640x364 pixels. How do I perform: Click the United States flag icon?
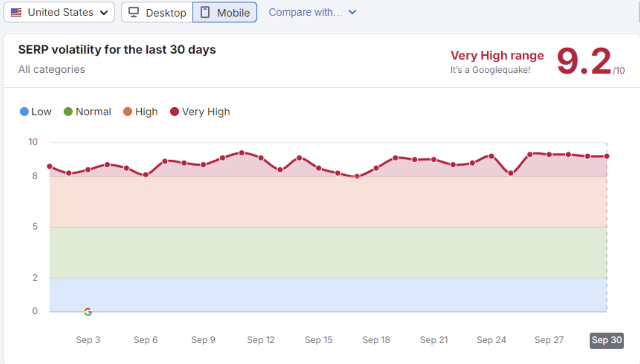coord(16,12)
